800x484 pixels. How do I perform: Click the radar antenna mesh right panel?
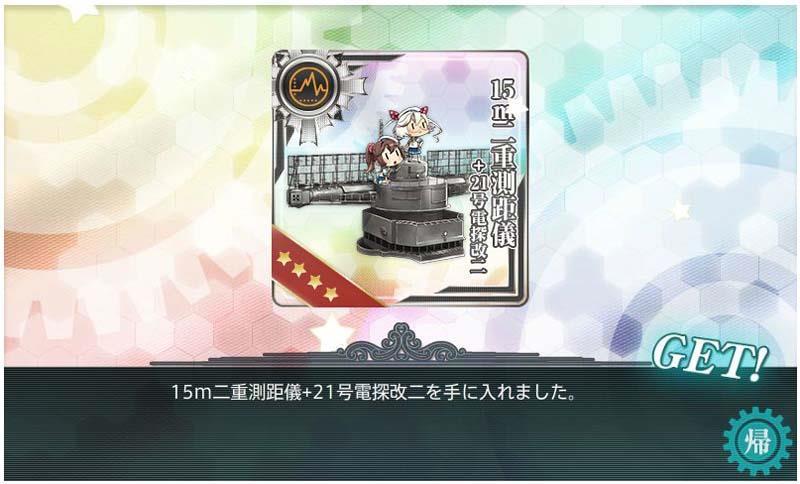point(456,161)
